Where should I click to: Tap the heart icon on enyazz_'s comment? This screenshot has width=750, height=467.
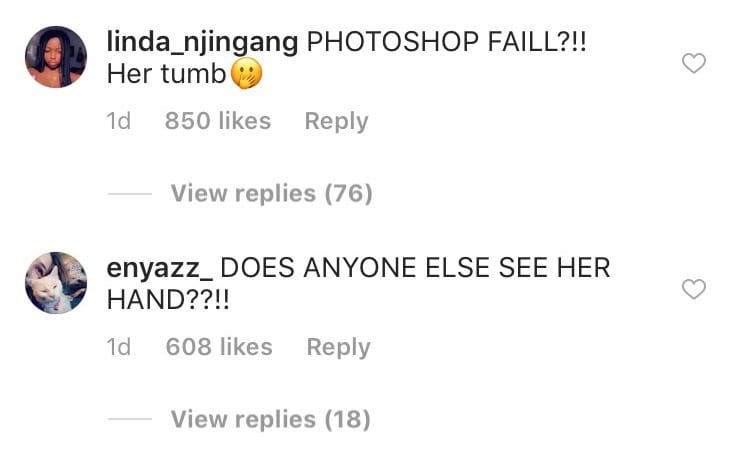click(694, 289)
